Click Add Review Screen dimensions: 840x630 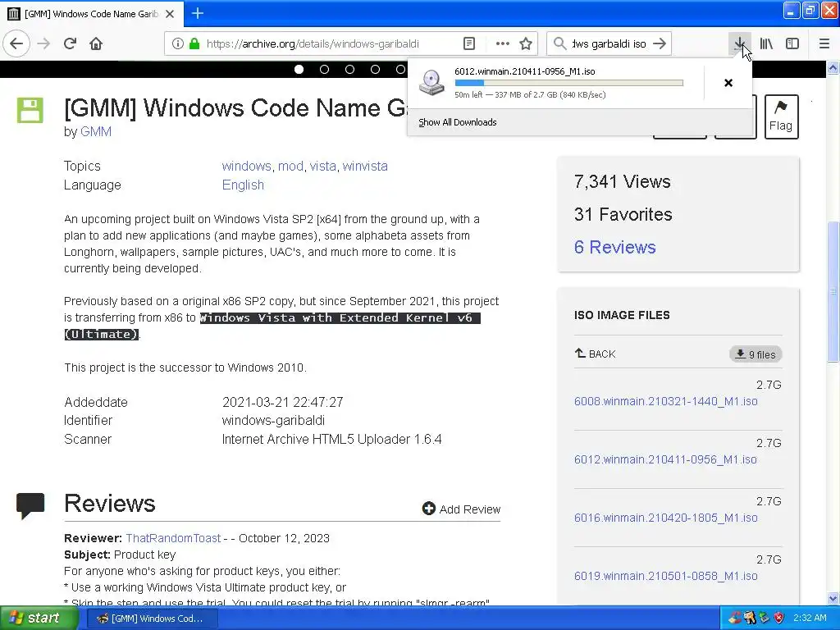[x=461, y=509]
